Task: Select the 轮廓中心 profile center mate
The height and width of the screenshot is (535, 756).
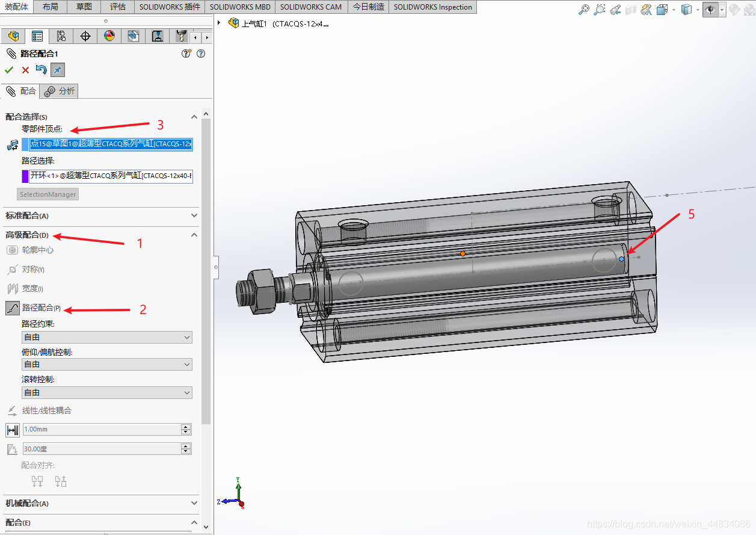Action: [30, 250]
